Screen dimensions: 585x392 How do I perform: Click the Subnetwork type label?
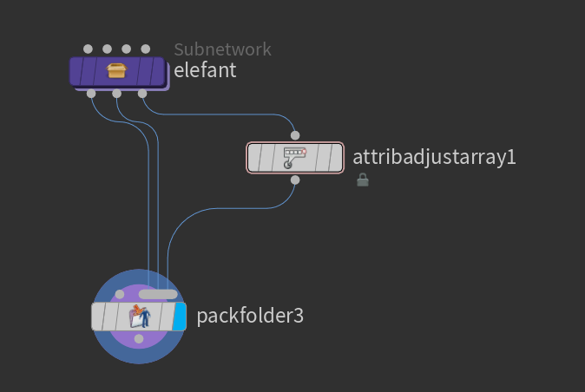pyautogui.click(x=222, y=49)
